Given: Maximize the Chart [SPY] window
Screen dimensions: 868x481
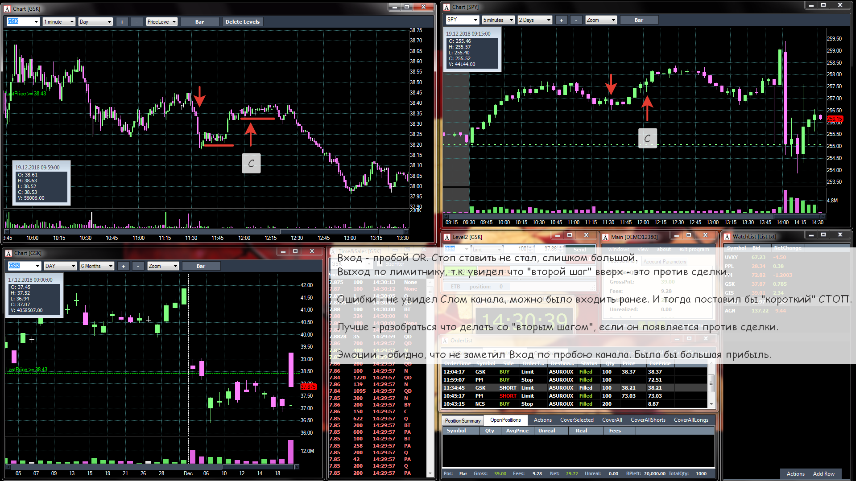Looking at the screenshot, I should coord(823,5).
